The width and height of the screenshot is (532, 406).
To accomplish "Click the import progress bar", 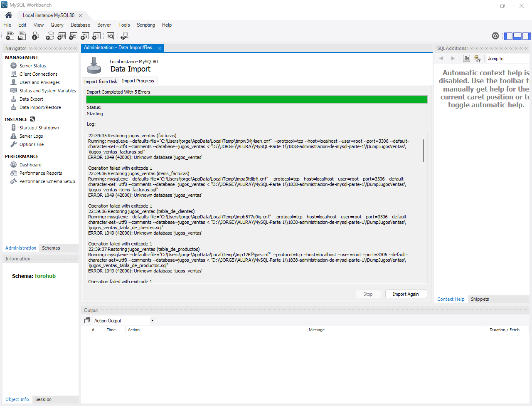I will 257,99.
